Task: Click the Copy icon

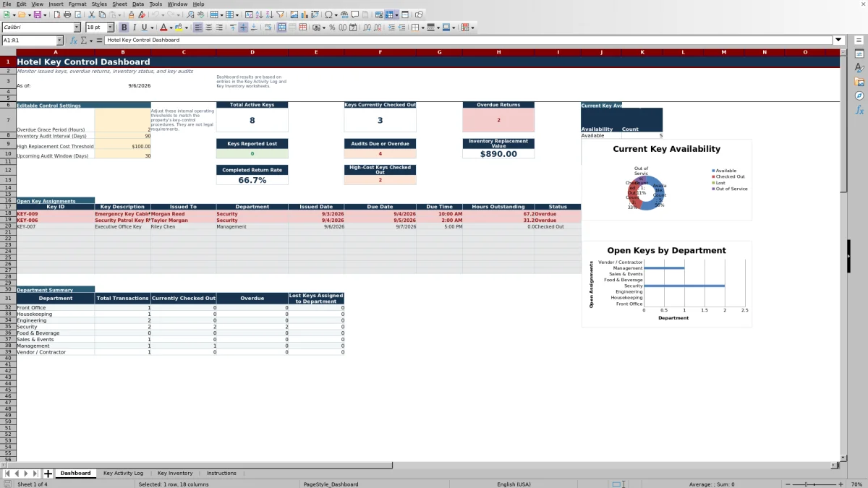Action: point(102,14)
